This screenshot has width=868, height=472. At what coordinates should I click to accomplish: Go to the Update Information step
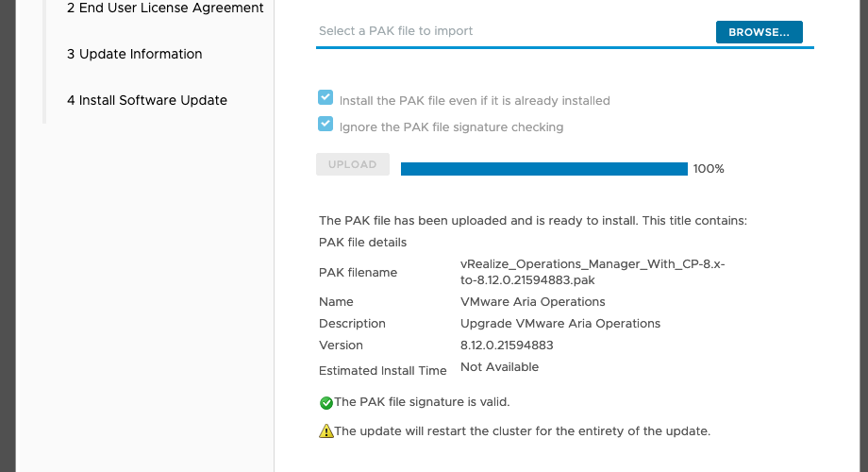coord(135,54)
